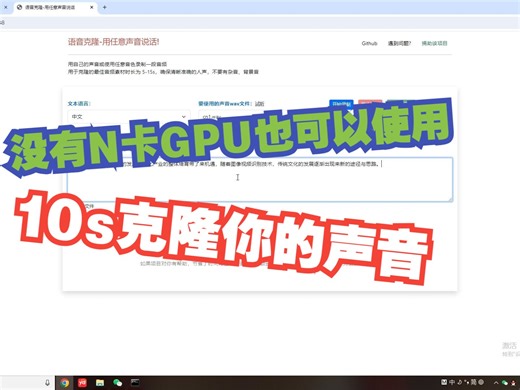Click the WeChat icon in system tray

coord(505,383)
